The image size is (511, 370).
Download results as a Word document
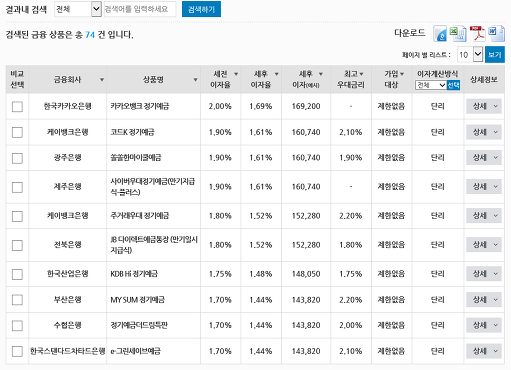click(496, 34)
